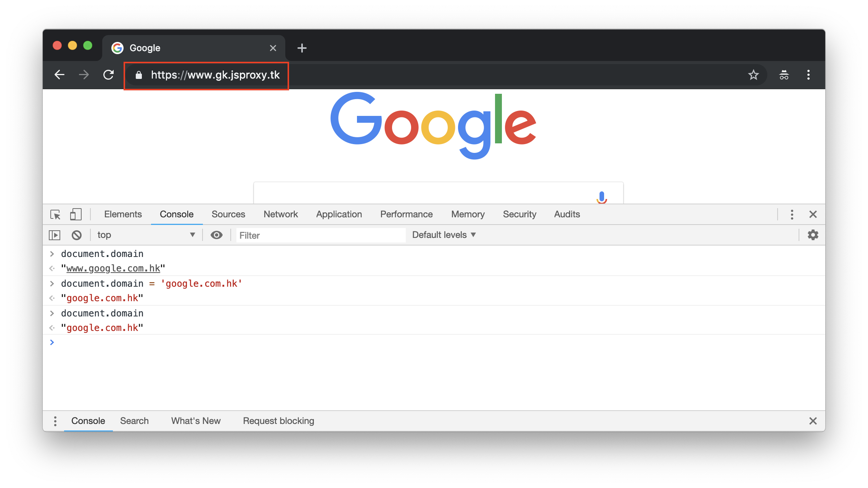Click the inspect element picker icon
The height and width of the screenshot is (488, 868).
[55, 215]
